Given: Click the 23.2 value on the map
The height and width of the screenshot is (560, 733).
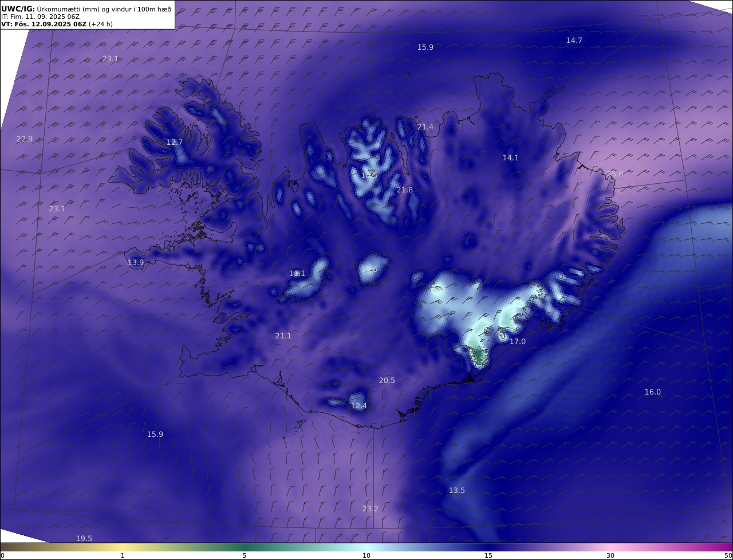Looking at the screenshot, I should 371,509.
